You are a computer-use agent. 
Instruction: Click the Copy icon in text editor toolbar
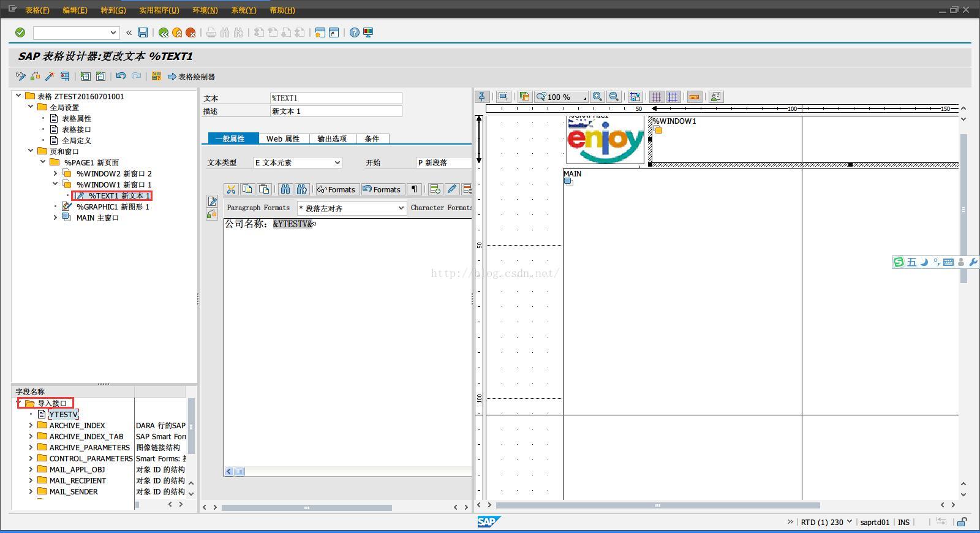tap(247, 189)
